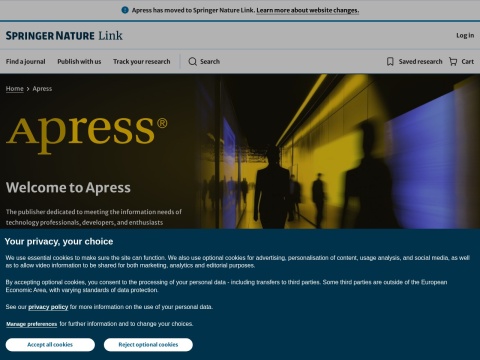Go to the Home breadcrumb link
This screenshot has height=360, width=480.
pyautogui.click(x=15, y=89)
